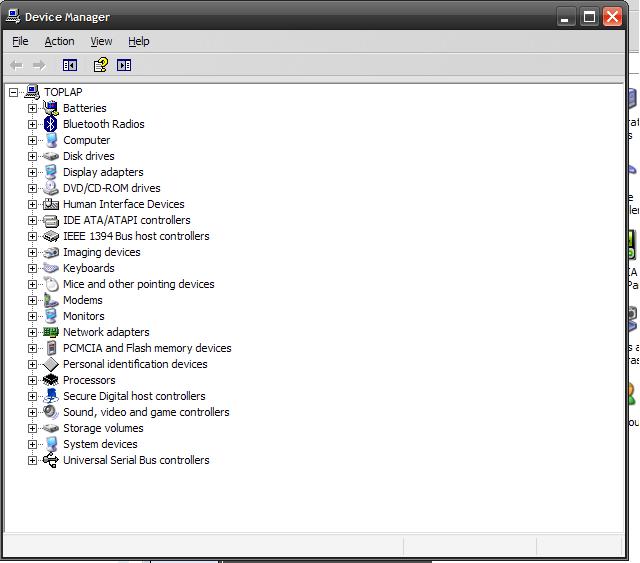Click the Sound, video and game icon
640x563 pixels.
click(x=51, y=412)
